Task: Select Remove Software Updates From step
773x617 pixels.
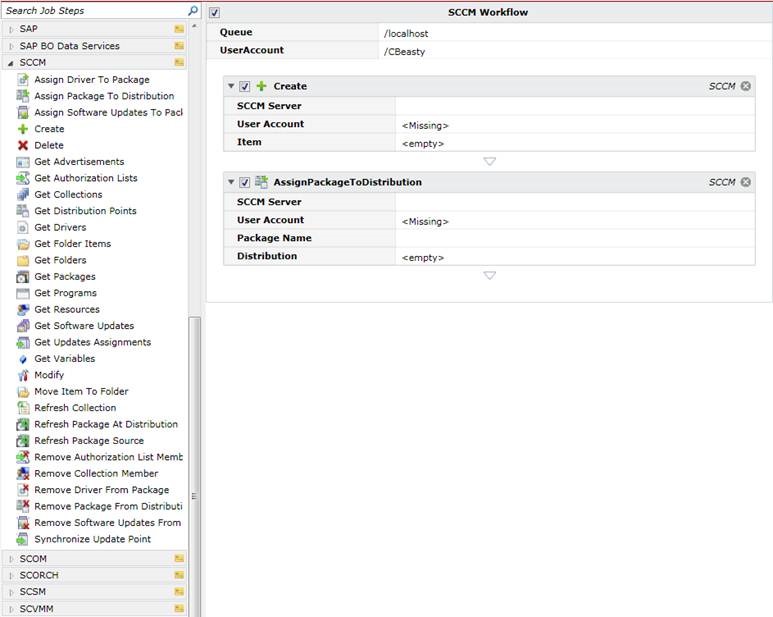Action: [99, 522]
